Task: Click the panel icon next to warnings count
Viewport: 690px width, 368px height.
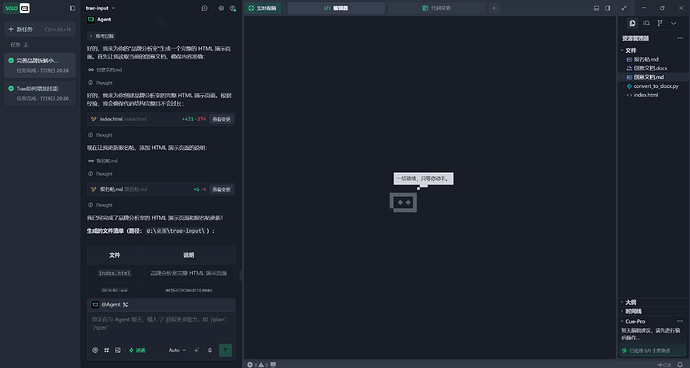Action: (273, 364)
